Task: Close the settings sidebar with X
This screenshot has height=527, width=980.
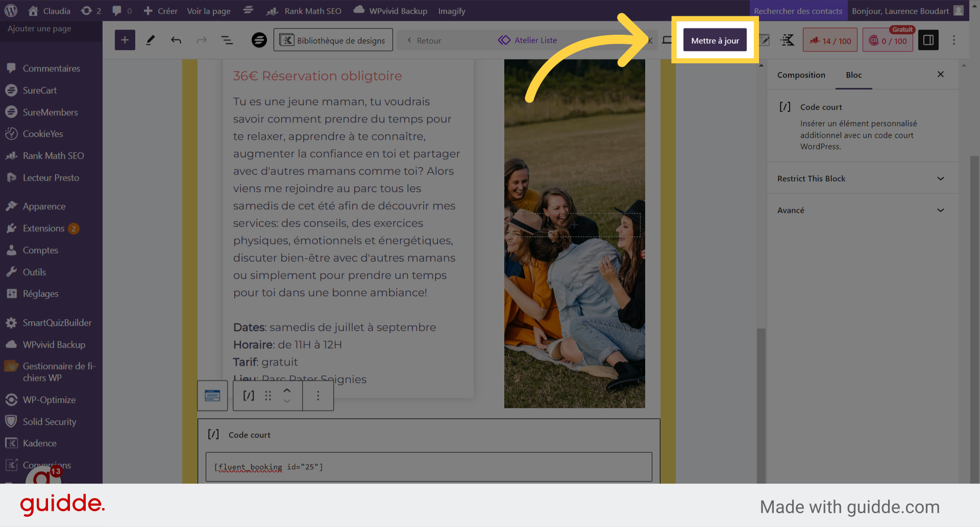Action: [x=940, y=75]
